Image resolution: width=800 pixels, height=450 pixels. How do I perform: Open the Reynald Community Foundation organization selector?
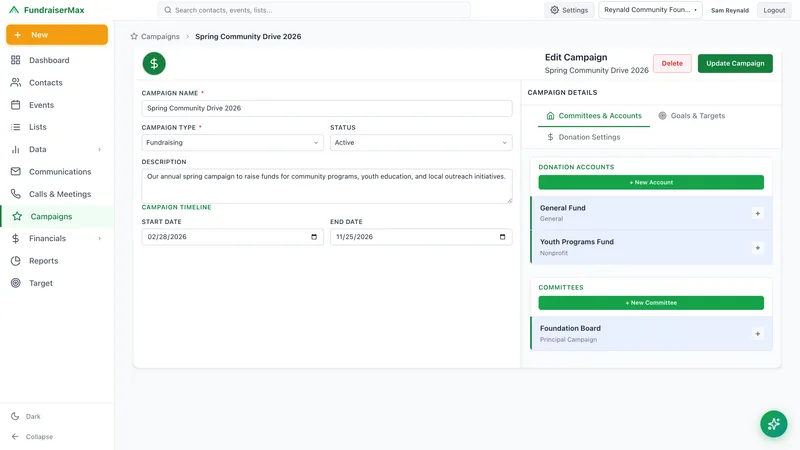pos(650,10)
